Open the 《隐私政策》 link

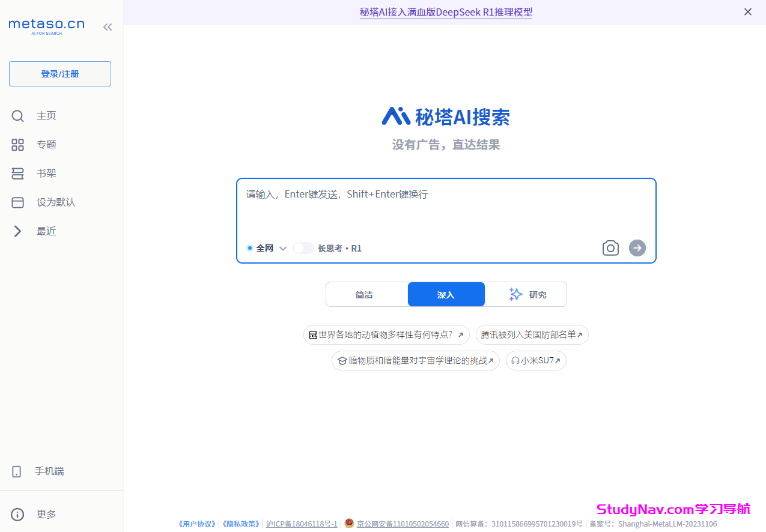tap(241, 524)
